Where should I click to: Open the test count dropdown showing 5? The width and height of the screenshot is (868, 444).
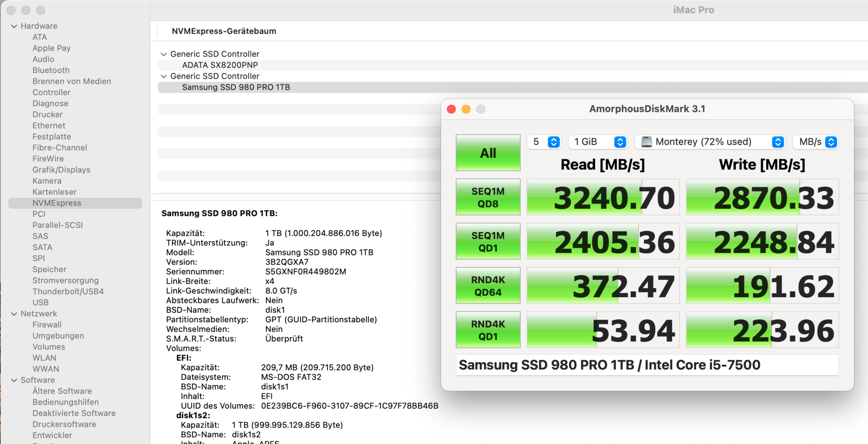pos(544,142)
